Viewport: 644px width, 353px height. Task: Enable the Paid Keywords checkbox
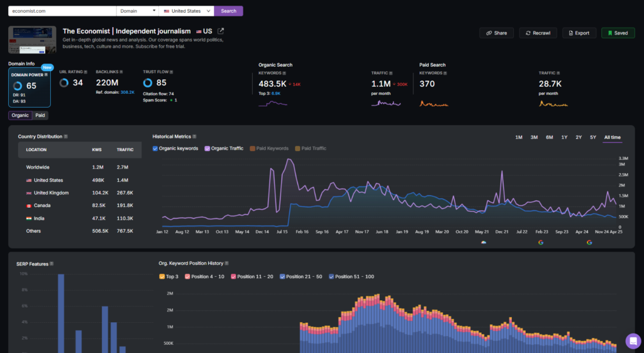253,148
